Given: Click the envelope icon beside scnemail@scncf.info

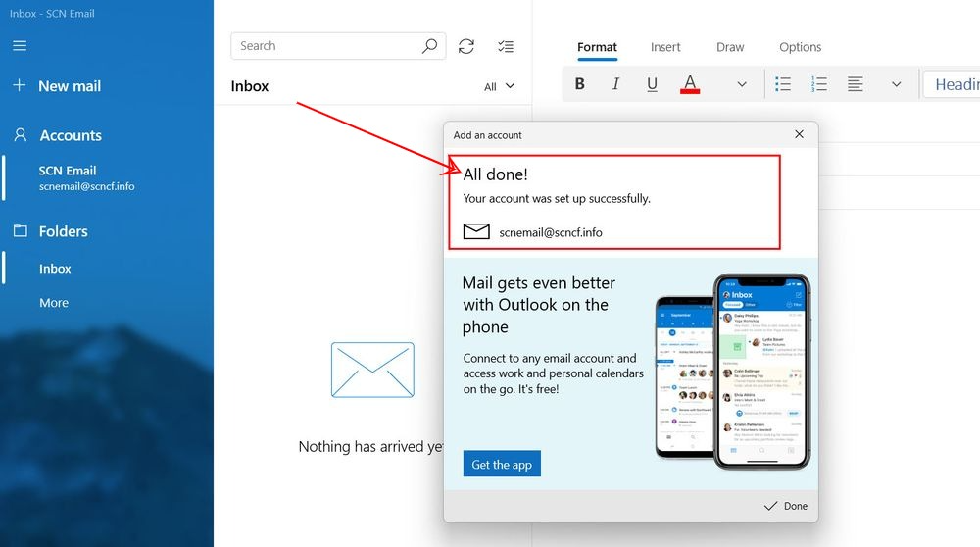Looking at the screenshot, I should (476, 231).
